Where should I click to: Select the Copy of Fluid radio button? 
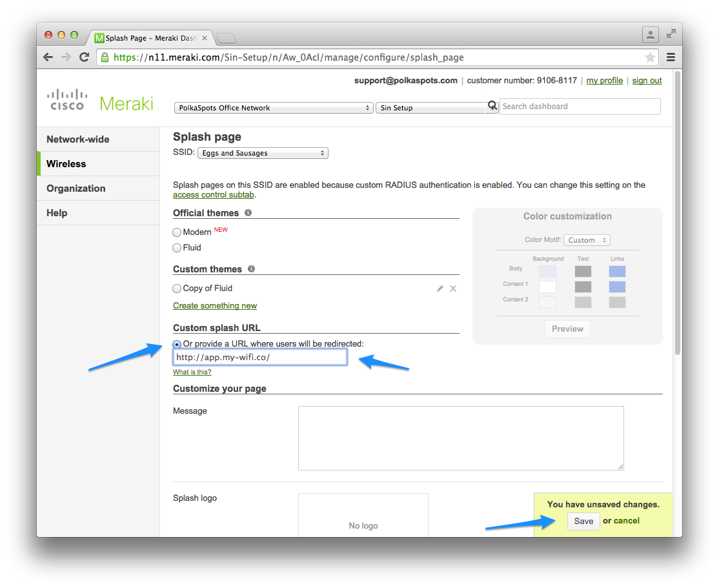tap(177, 289)
